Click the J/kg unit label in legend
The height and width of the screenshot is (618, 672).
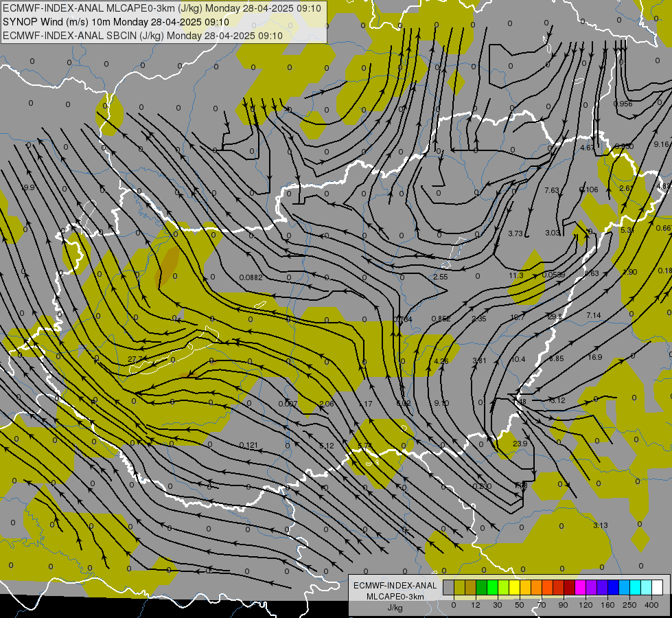395,608
